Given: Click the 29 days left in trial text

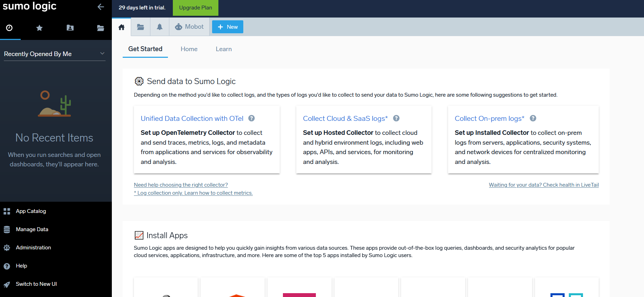Looking at the screenshot, I should (x=142, y=8).
